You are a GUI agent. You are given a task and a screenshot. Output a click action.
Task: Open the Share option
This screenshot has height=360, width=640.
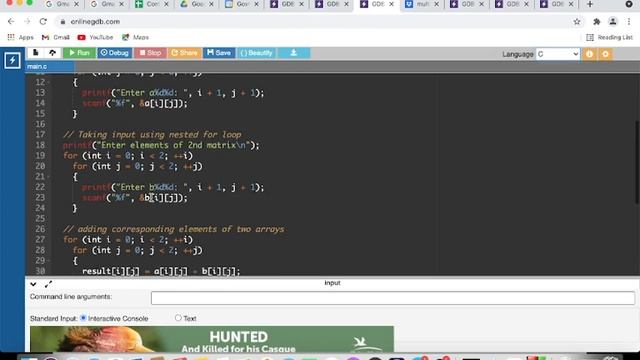tap(184, 53)
